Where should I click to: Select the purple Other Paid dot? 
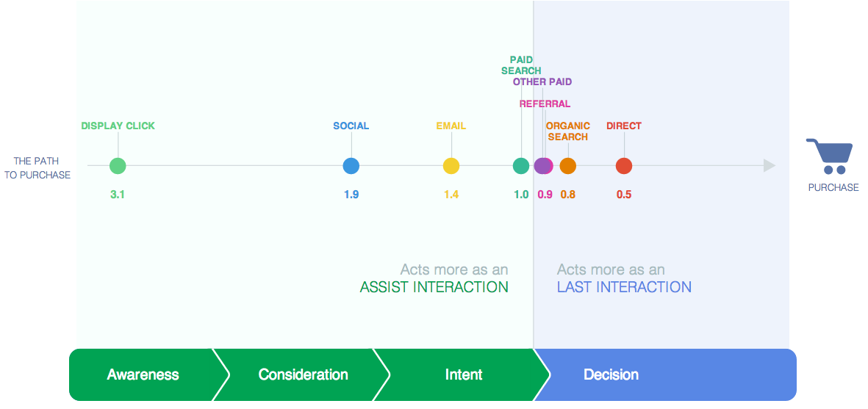542,166
